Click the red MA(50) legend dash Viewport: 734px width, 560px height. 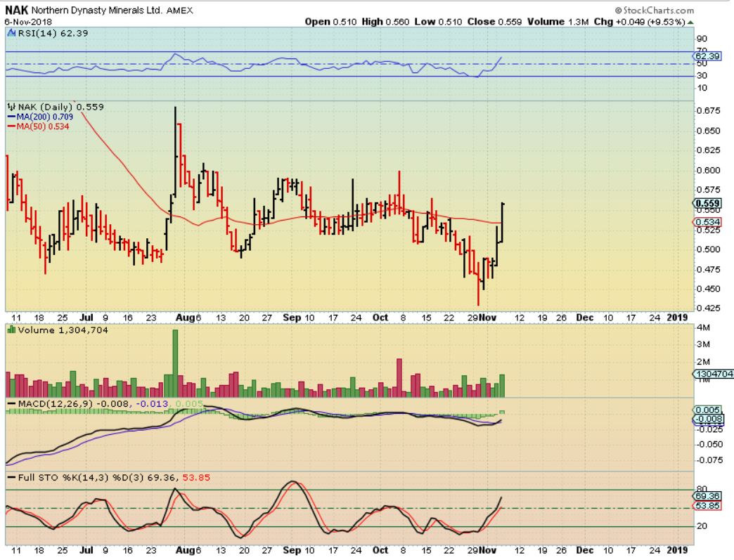coord(11,126)
